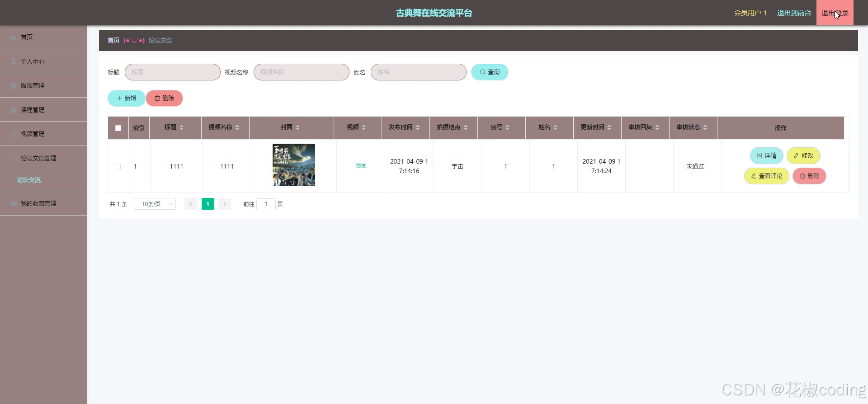The height and width of the screenshot is (404, 868).
Task: Click 首页 in the breadcrumb bar
Action: point(113,40)
